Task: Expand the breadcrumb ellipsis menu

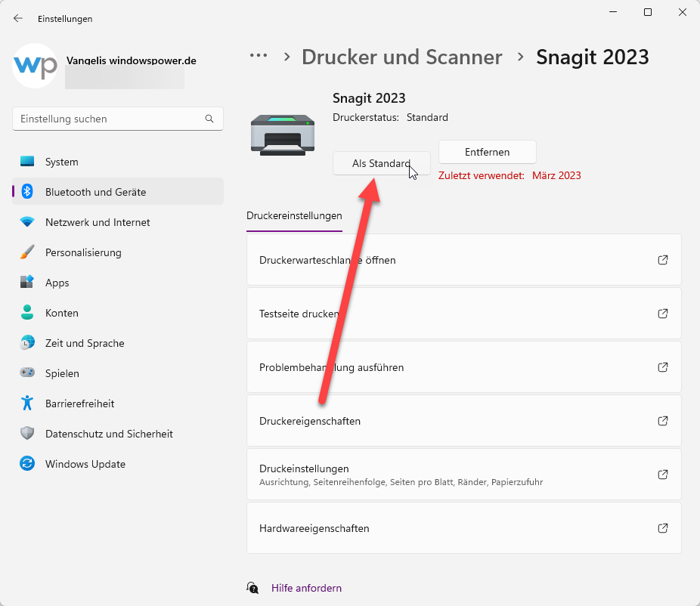Action: 259,56
